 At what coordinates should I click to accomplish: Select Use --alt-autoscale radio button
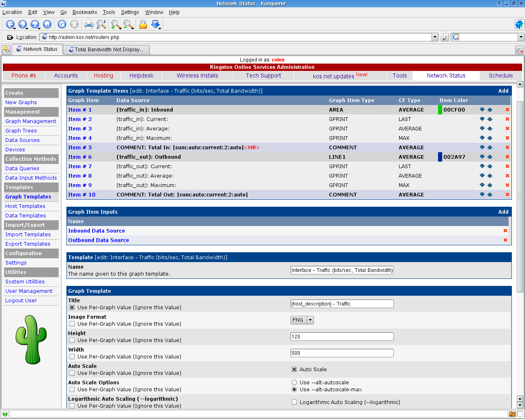[x=294, y=382]
